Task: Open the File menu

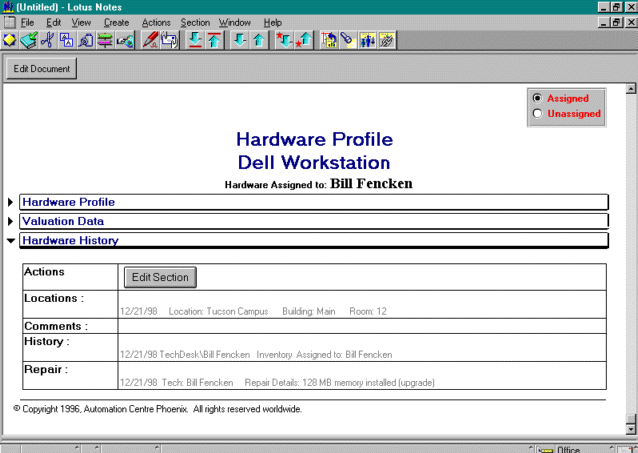Action: click(28, 23)
